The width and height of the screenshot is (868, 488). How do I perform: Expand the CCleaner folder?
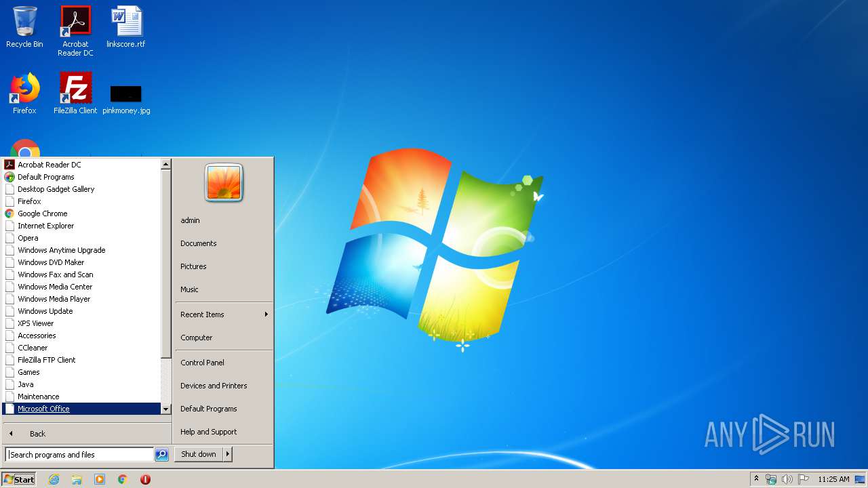[x=82, y=348]
